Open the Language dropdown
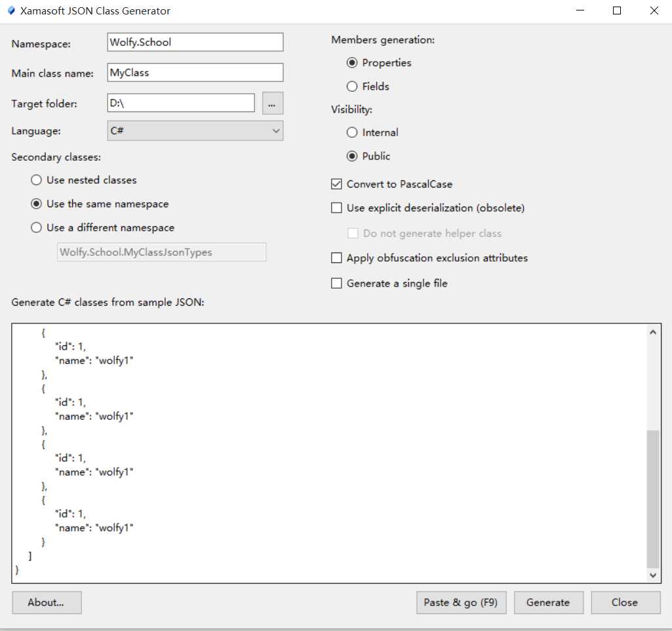 tap(195, 131)
